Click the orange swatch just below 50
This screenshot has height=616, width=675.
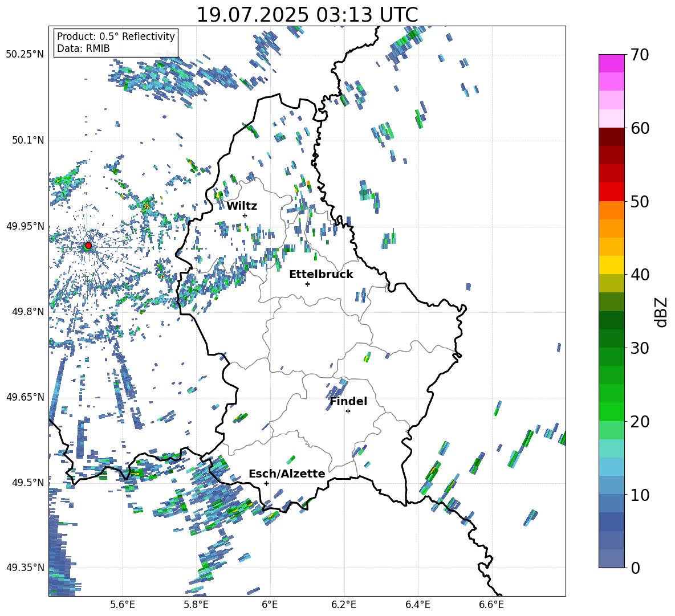click(612, 210)
